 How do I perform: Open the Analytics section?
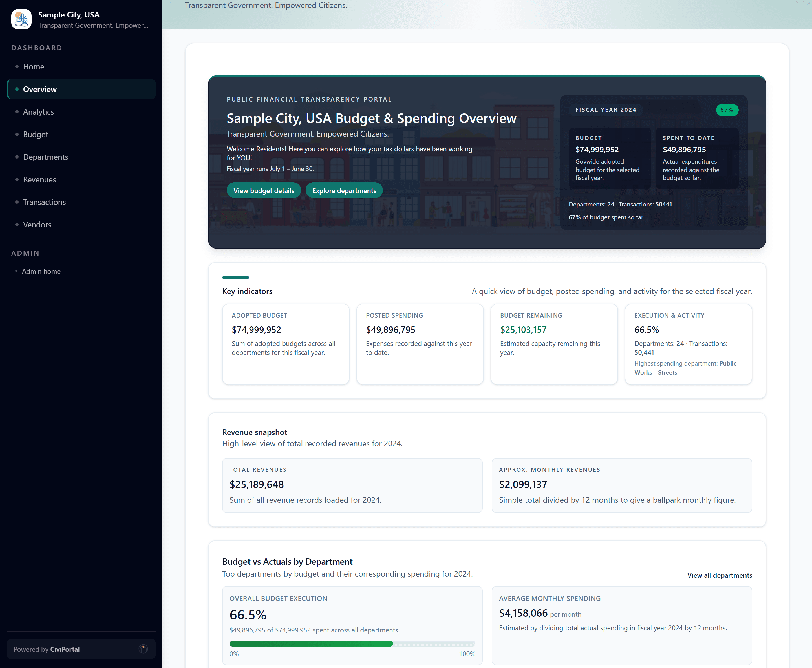pos(38,112)
